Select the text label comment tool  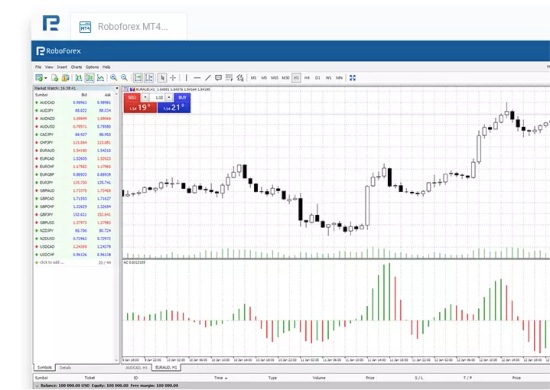(x=218, y=78)
